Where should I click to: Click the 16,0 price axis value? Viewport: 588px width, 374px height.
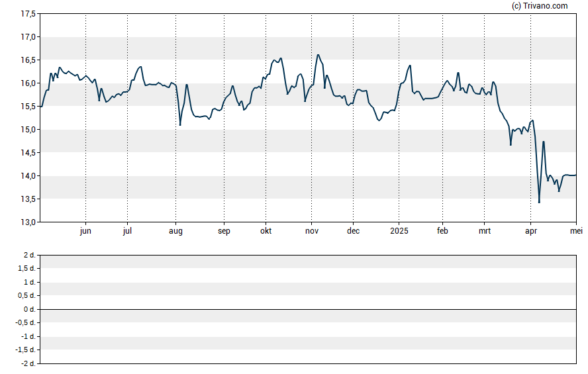28,83
